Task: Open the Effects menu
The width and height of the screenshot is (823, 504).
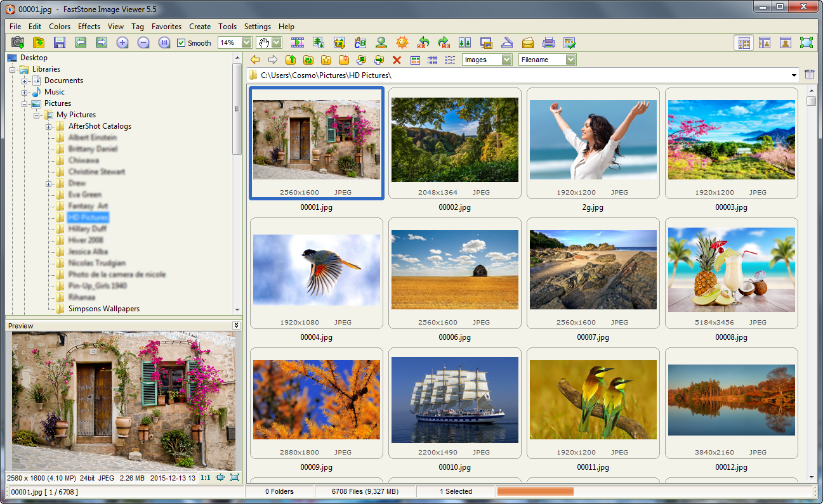Action: click(89, 27)
